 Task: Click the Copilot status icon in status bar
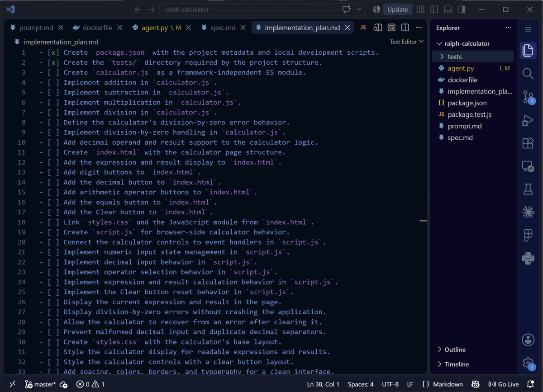click(476, 384)
